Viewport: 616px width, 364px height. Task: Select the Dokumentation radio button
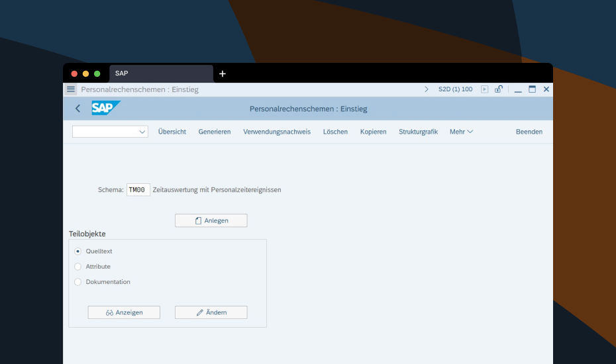pyautogui.click(x=77, y=282)
